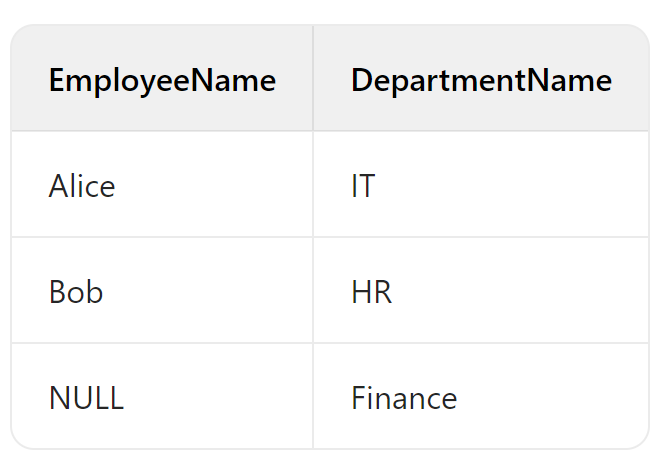
Task: Click column divider between the two headers
Action: click(x=313, y=78)
